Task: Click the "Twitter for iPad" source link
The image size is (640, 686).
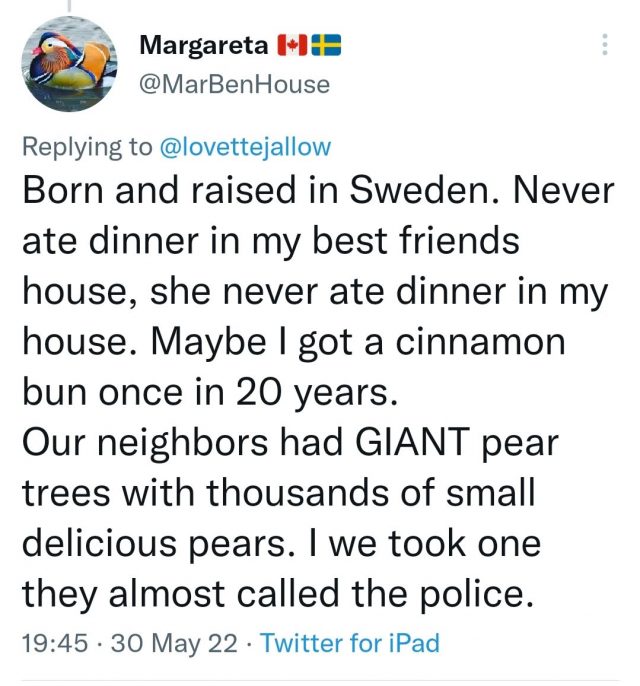Action: pyautogui.click(x=349, y=642)
